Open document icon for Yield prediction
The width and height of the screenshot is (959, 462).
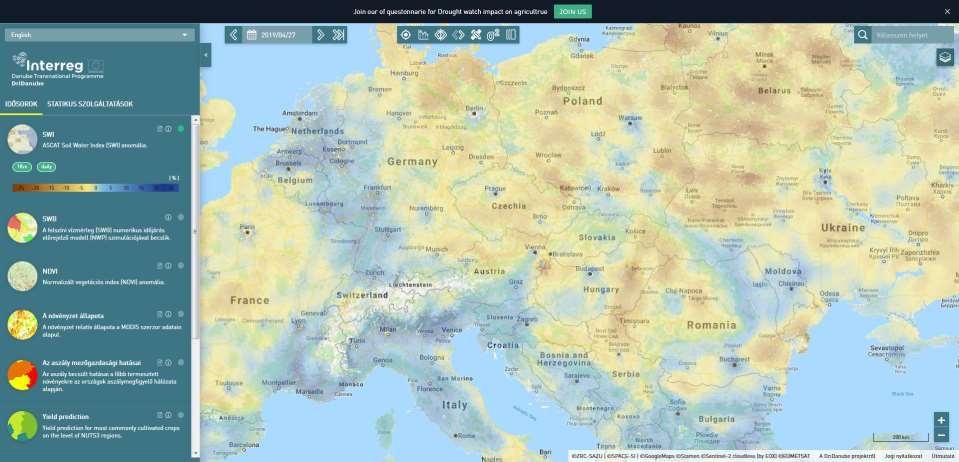[160, 415]
